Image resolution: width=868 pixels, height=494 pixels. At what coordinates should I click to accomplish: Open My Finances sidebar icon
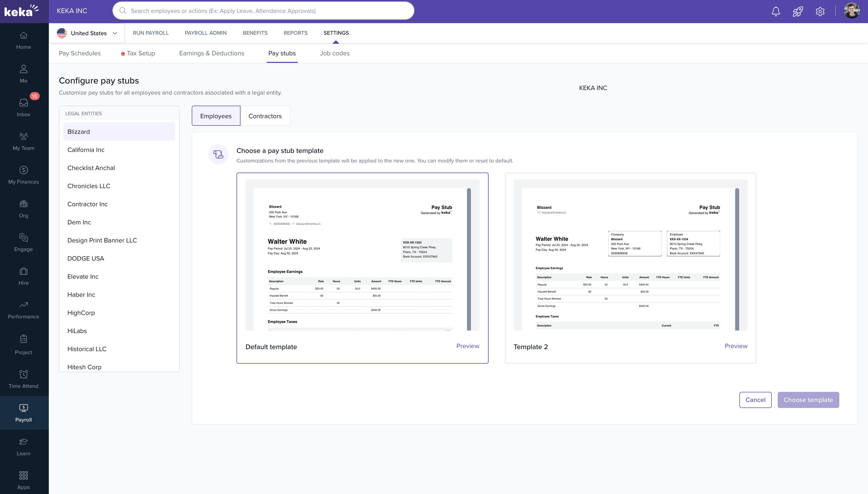point(23,175)
